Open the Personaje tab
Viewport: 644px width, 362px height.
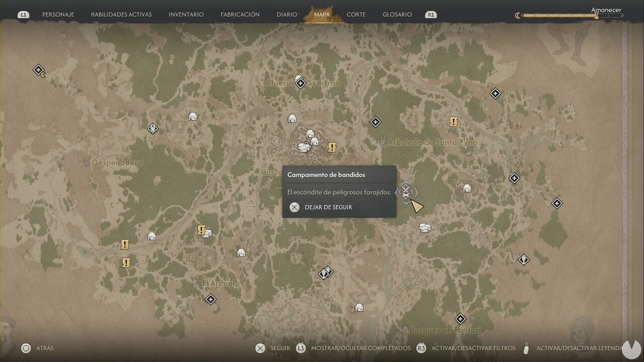pos(58,15)
